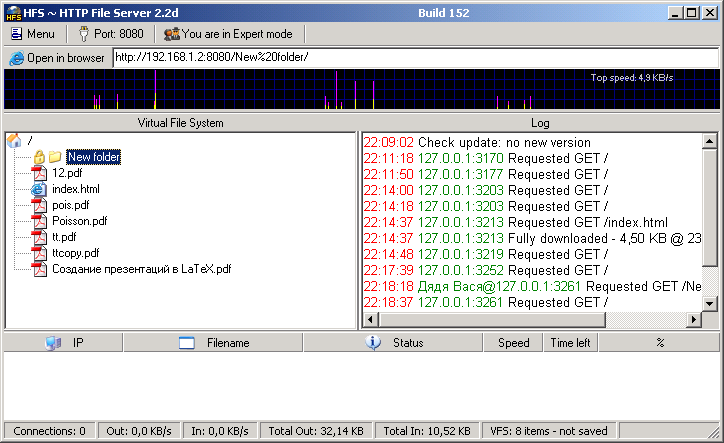Click log line 22:14:18 Requested GET
Image resolution: width=724 pixels, height=443 pixels.
click(x=486, y=206)
